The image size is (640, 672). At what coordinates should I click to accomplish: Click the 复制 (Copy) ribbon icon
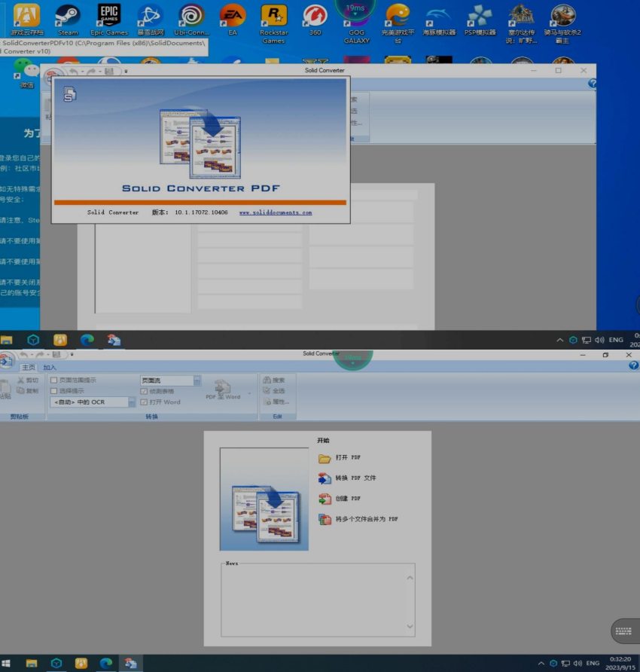(x=28, y=390)
